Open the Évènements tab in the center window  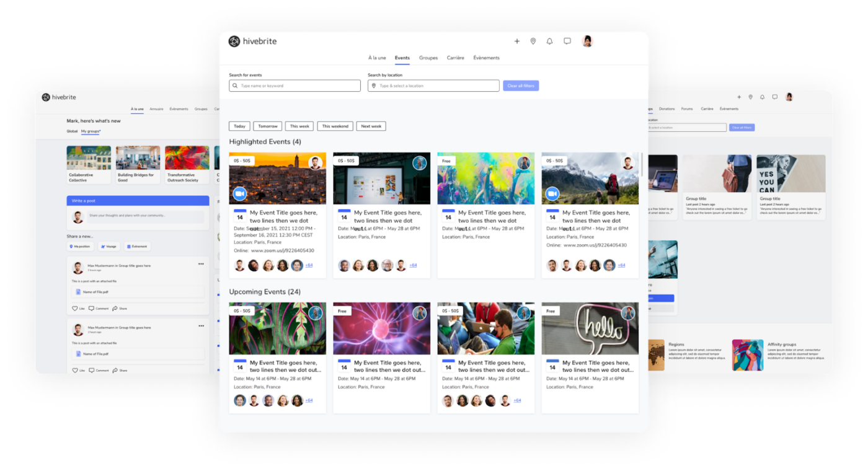pos(487,58)
